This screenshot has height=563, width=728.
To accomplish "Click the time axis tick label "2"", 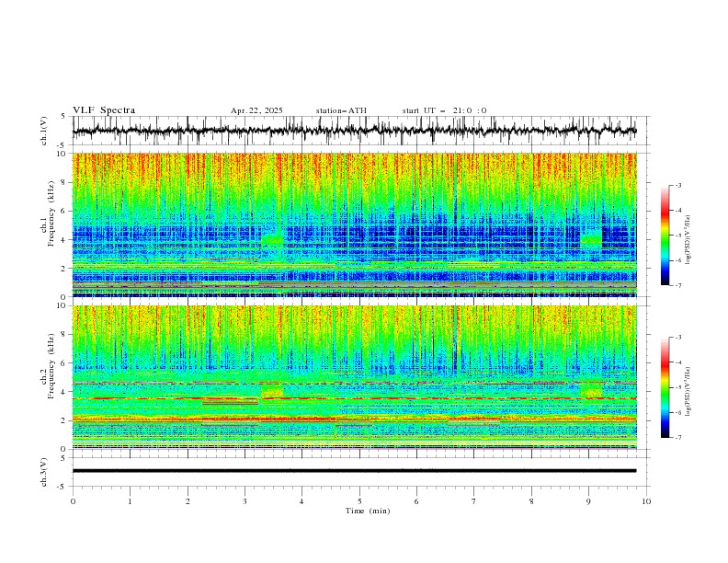I will 188,501.
